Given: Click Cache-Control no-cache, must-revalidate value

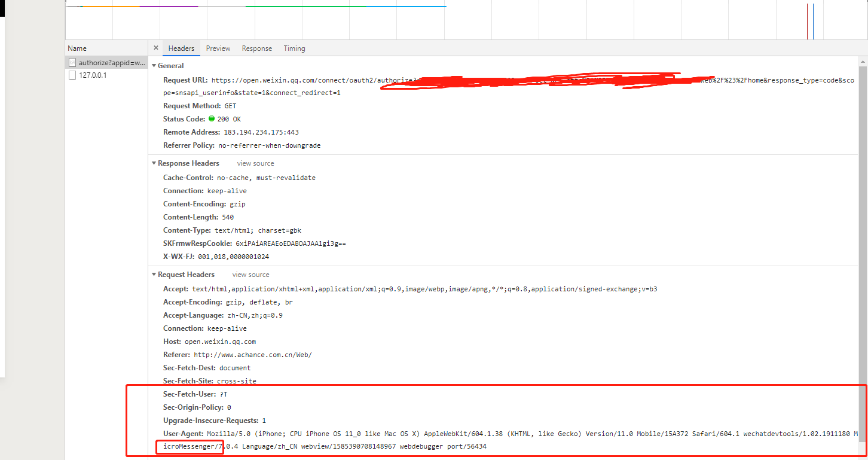Looking at the screenshot, I should pos(266,178).
